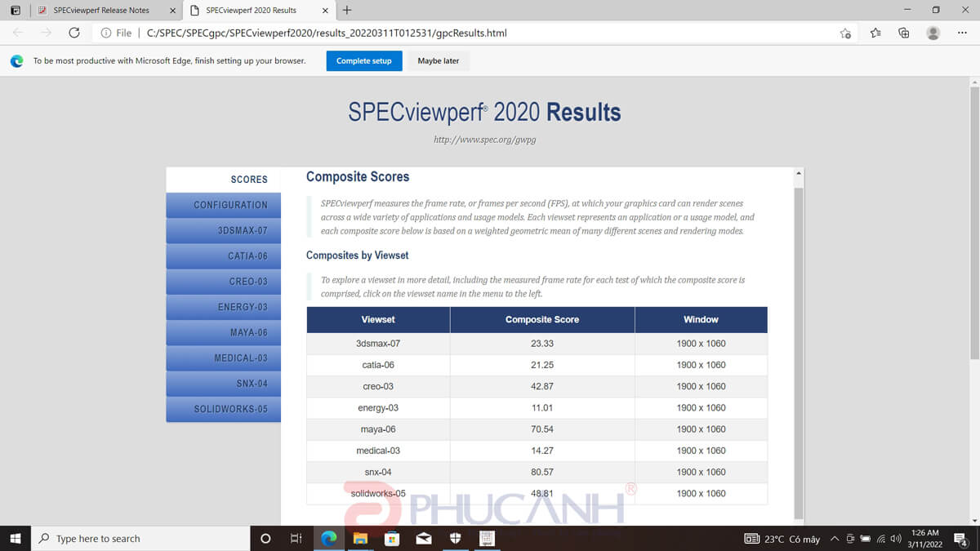Open the CONFIGURATION section

pos(223,205)
